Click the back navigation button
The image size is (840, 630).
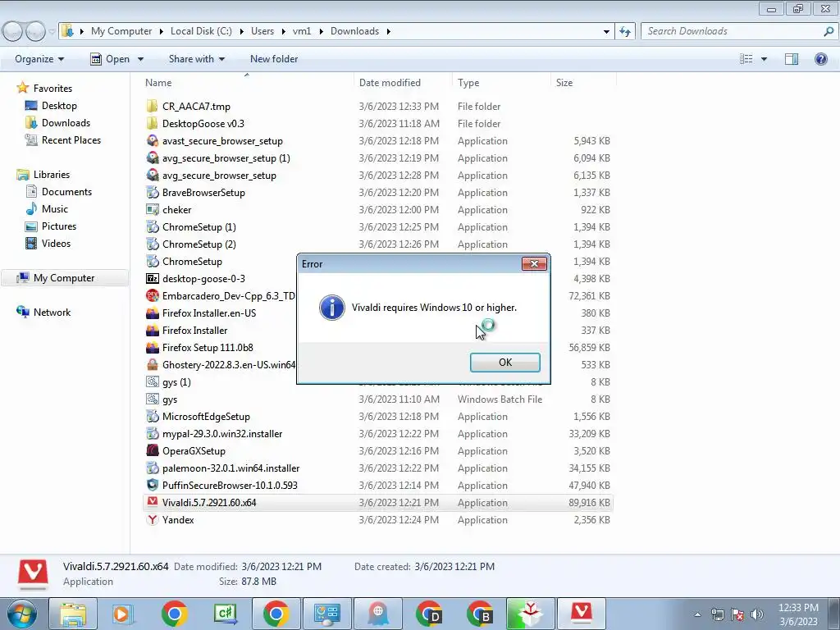coord(13,32)
